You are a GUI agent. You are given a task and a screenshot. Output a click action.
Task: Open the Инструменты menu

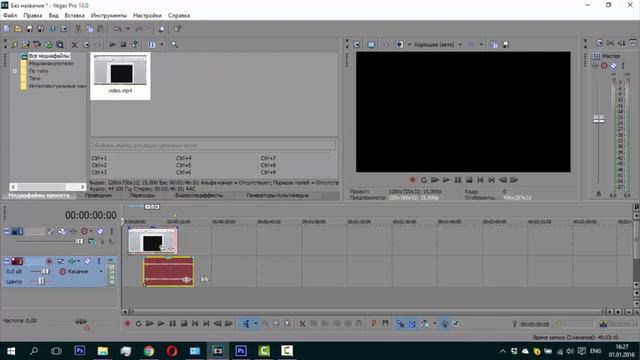tap(109, 16)
